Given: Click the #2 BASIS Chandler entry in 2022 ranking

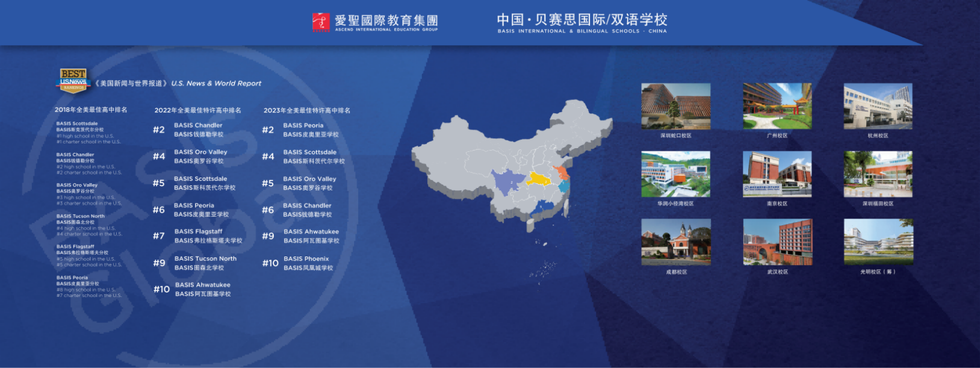Looking at the screenshot, I should (x=188, y=129).
